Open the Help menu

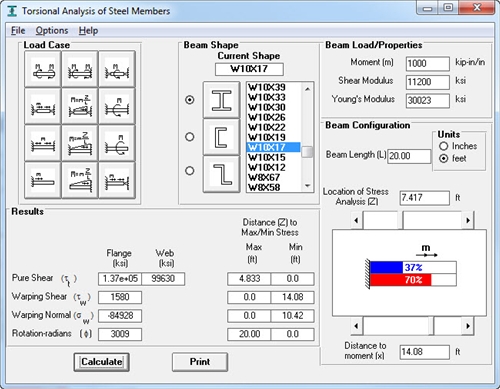tap(88, 31)
